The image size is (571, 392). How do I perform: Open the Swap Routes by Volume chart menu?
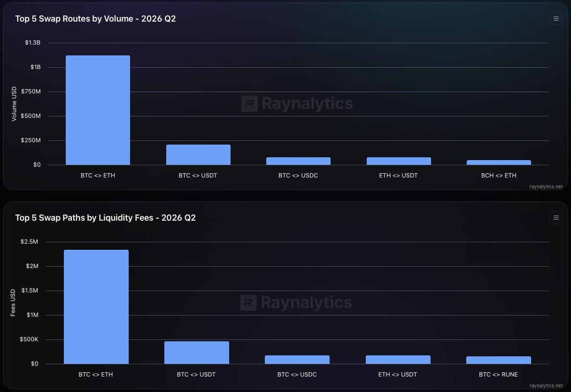(556, 19)
